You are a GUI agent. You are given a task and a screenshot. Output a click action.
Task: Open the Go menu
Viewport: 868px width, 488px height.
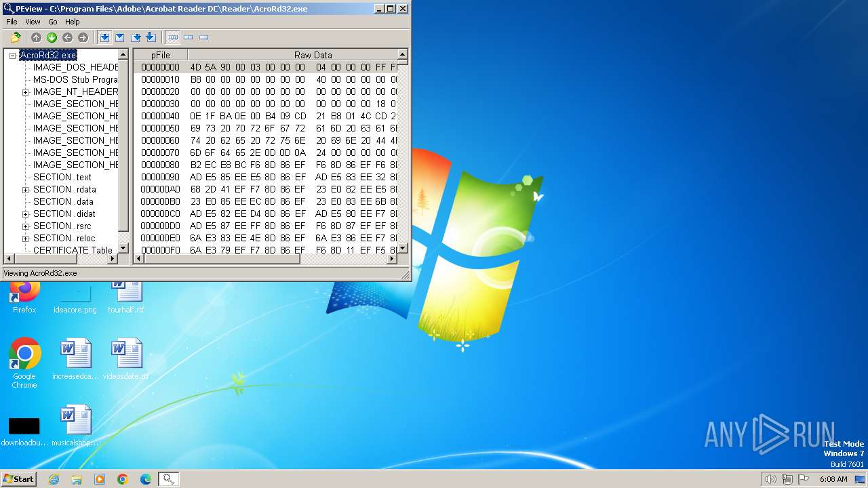click(53, 22)
